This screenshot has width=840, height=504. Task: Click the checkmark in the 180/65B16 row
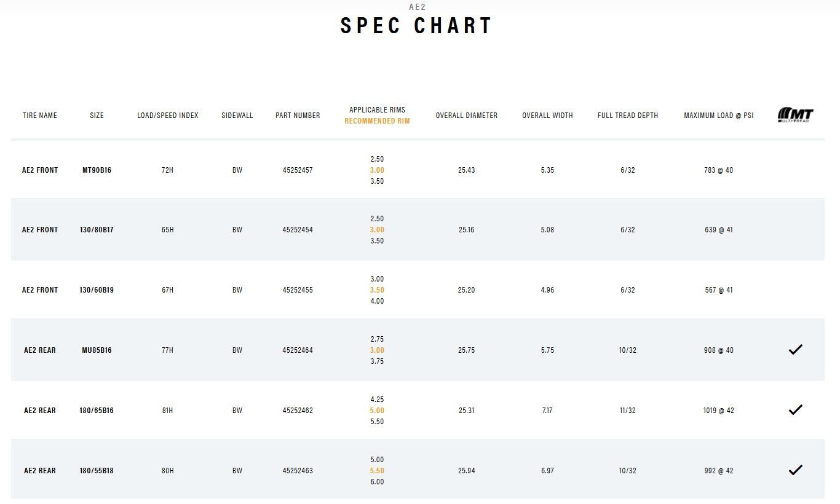point(795,410)
